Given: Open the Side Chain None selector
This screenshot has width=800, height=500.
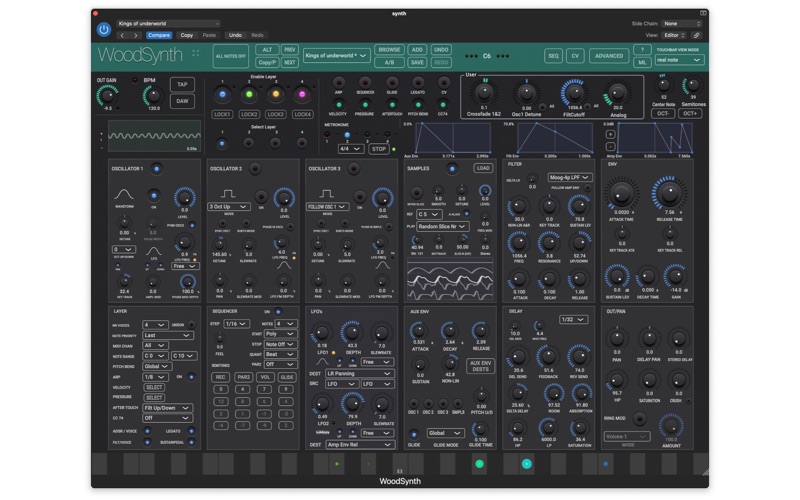Looking at the screenshot, I should [x=682, y=23].
